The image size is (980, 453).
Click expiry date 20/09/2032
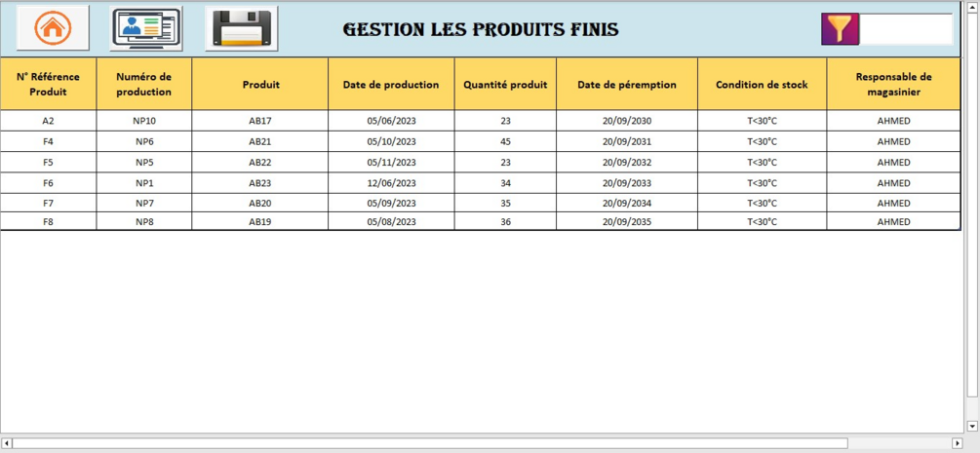tap(627, 163)
